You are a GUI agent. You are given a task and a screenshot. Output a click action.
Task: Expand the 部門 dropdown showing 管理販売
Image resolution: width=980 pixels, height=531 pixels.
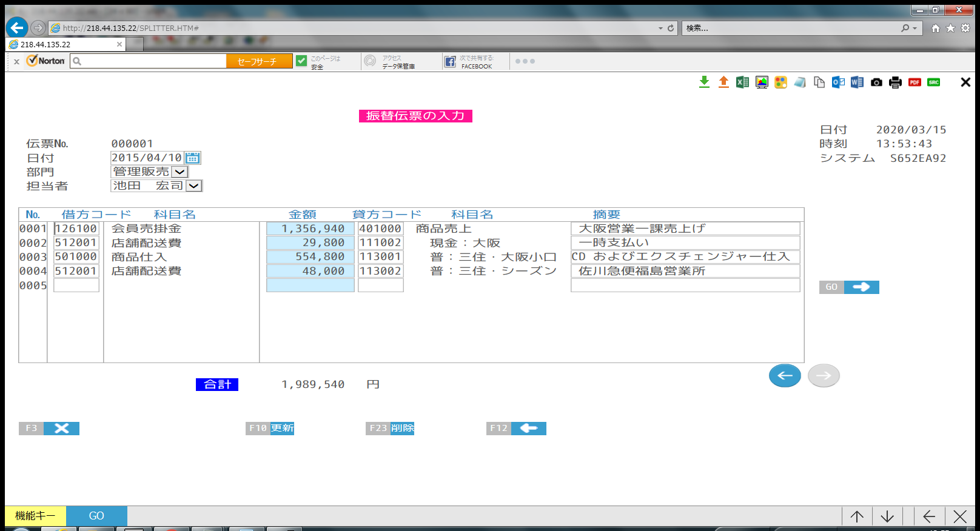[x=180, y=172]
